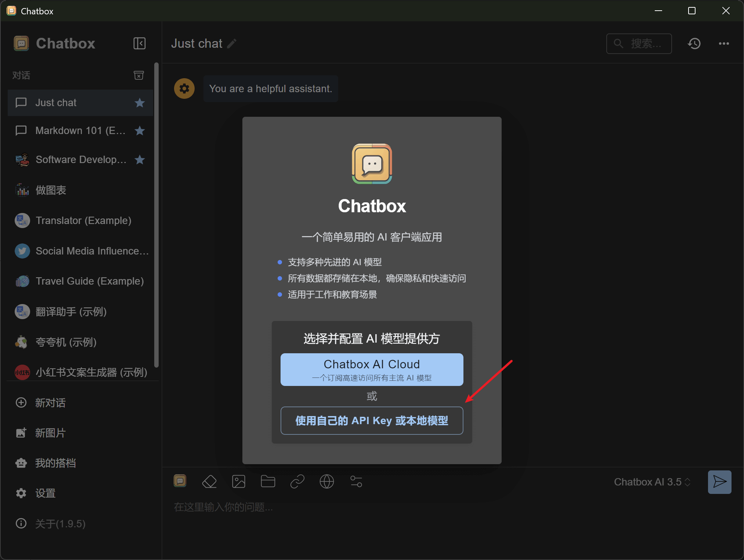Toggle the web browsing globe icon
The width and height of the screenshot is (744, 560).
pyautogui.click(x=326, y=481)
